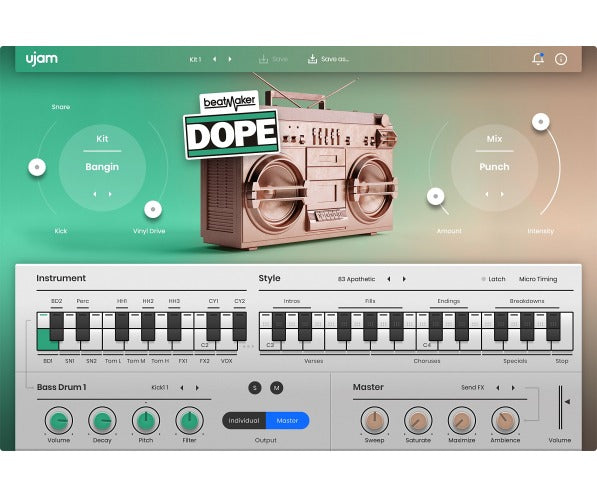Click the C4 key in Style keyboard
This screenshot has width=597, height=497.
(427, 345)
